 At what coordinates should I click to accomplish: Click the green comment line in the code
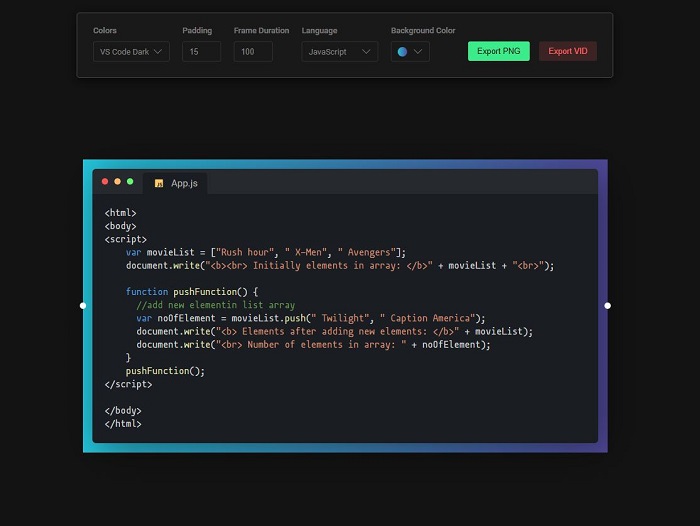tap(215, 305)
